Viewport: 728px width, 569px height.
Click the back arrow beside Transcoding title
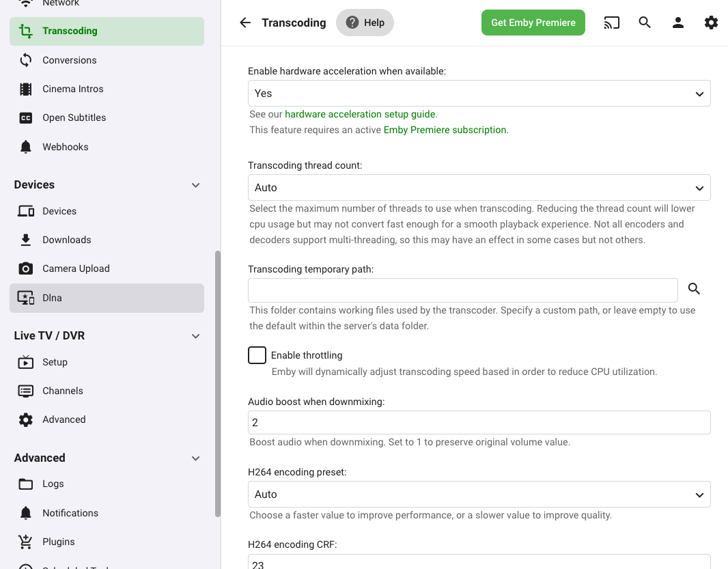[245, 23]
